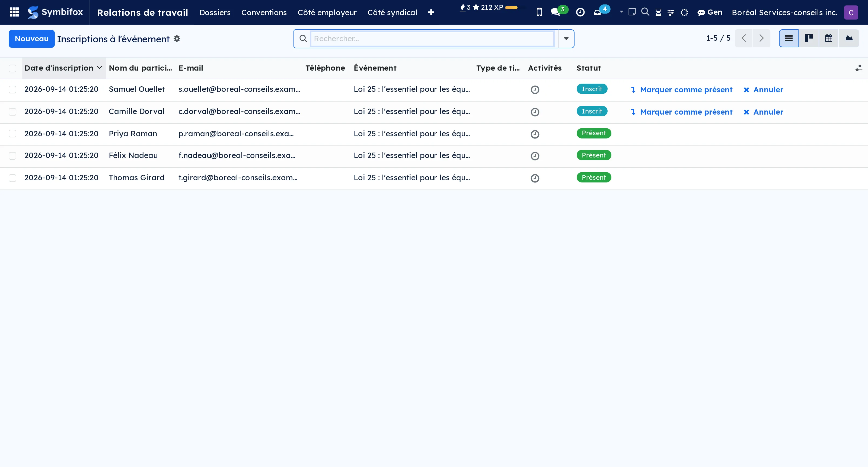The width and height of the screenshot is (868, 467).
Task: Open the sliders settings icon in navbar
Action: point(671,12)
